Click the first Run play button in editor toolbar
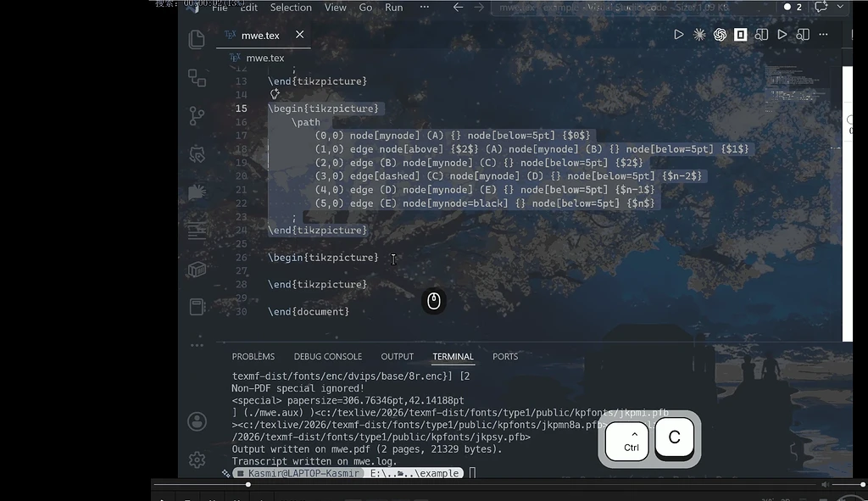 [x=679, y=35]
